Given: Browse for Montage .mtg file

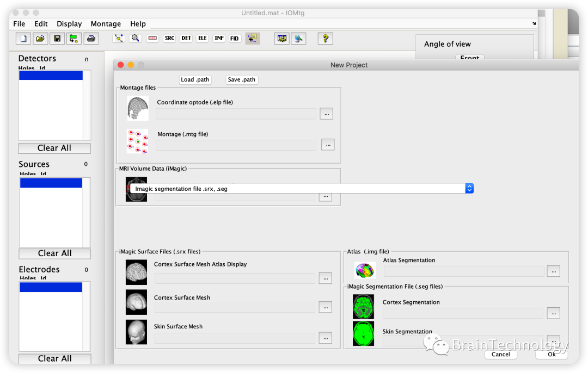Looking at the screenshot, I should 328,145.
